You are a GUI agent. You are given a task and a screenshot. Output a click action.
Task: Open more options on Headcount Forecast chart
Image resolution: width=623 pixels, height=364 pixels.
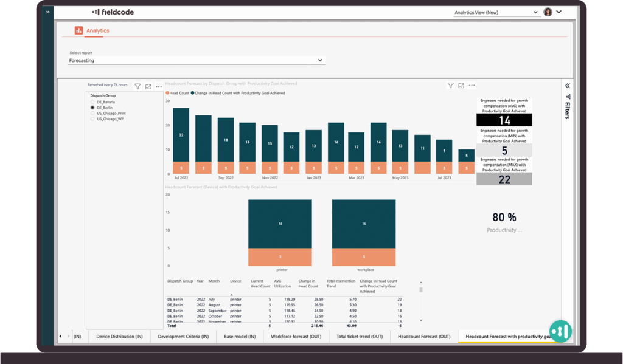pos(472,86)
